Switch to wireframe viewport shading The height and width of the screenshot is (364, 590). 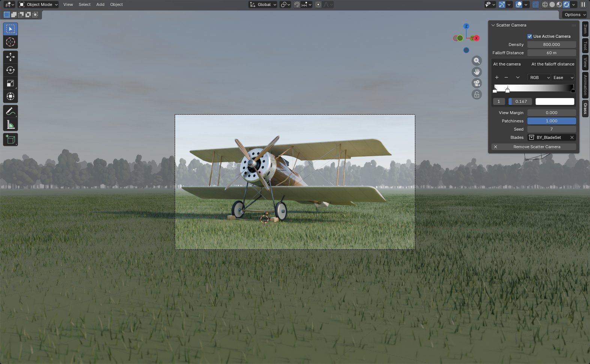[545, 4]
